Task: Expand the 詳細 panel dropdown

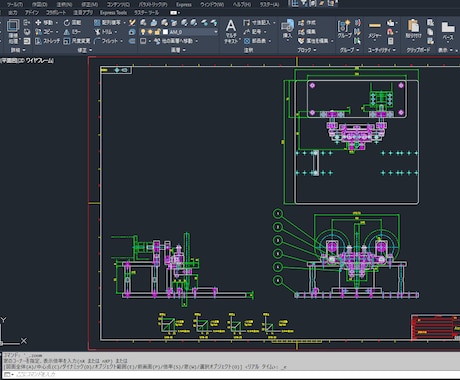Action: pos(18,50)
